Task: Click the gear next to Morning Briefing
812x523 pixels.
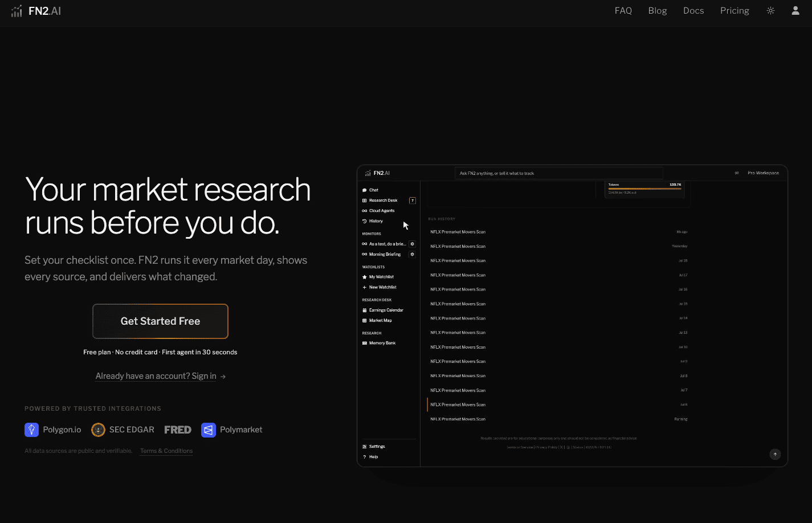Action: pos(413,254)
